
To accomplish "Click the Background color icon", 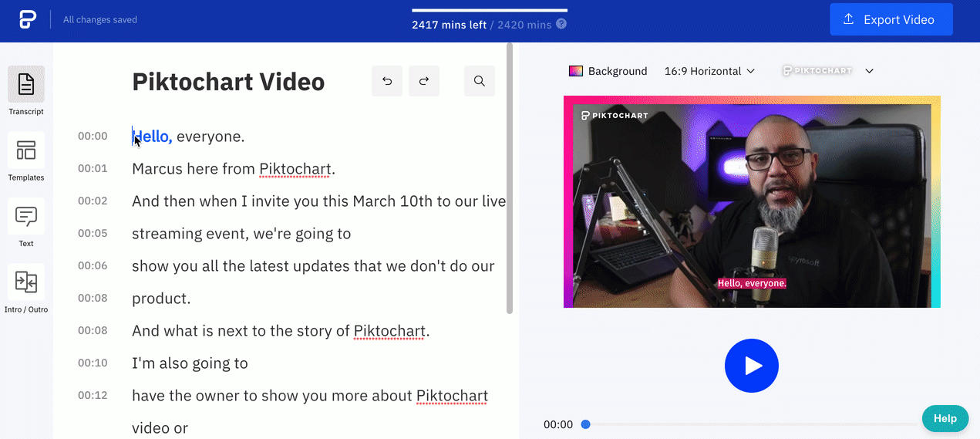I will [576, 71].
